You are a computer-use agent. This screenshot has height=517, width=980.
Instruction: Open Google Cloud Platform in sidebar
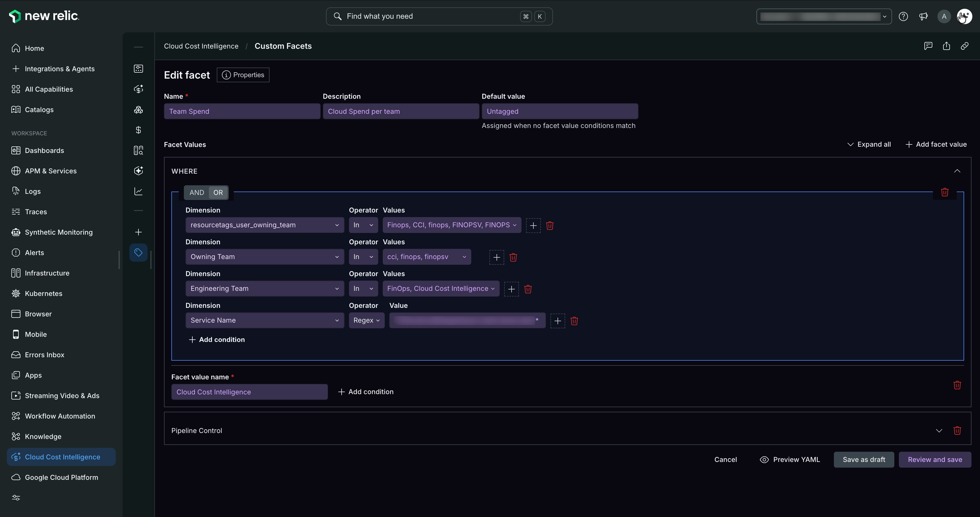click(x=61, y=477)
